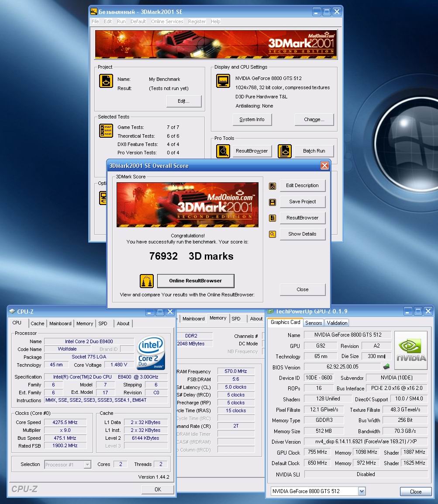
Task: Click the ResultBrowser icon in score dialog
Action: (x=272, y=218)
